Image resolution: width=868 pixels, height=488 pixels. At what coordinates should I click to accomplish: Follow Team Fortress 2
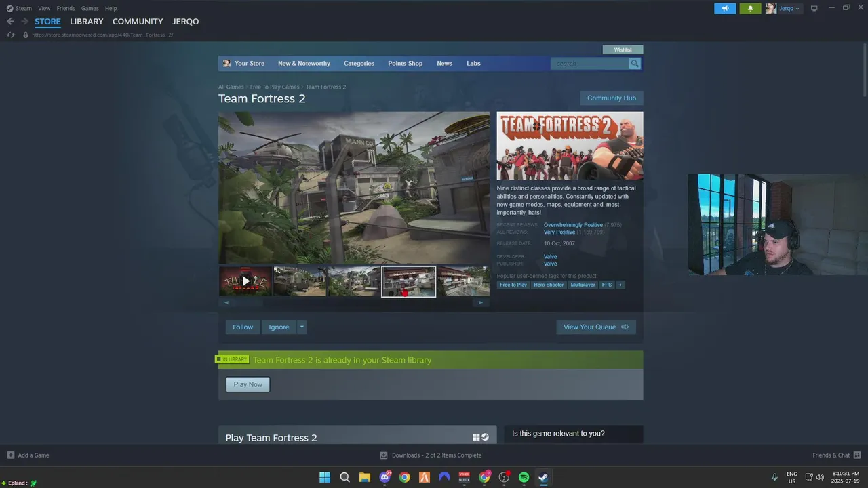(x=243, y=327)
